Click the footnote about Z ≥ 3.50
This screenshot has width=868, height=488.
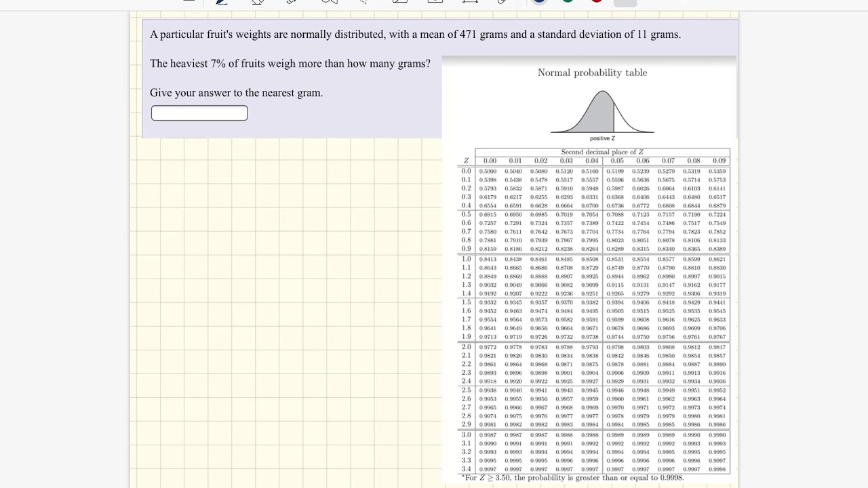573,478
